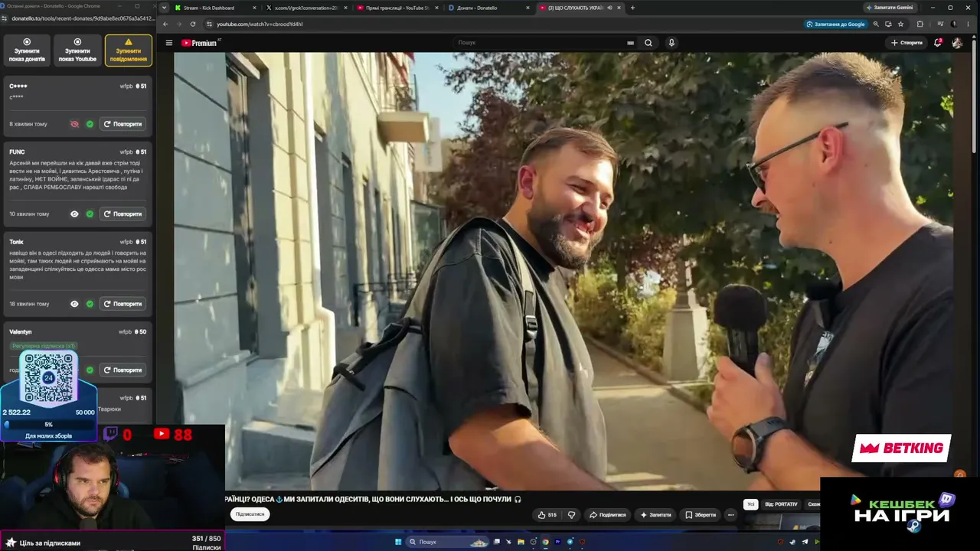
Task: Like the video with thumbs-up
Action: [x=547, y=515]
